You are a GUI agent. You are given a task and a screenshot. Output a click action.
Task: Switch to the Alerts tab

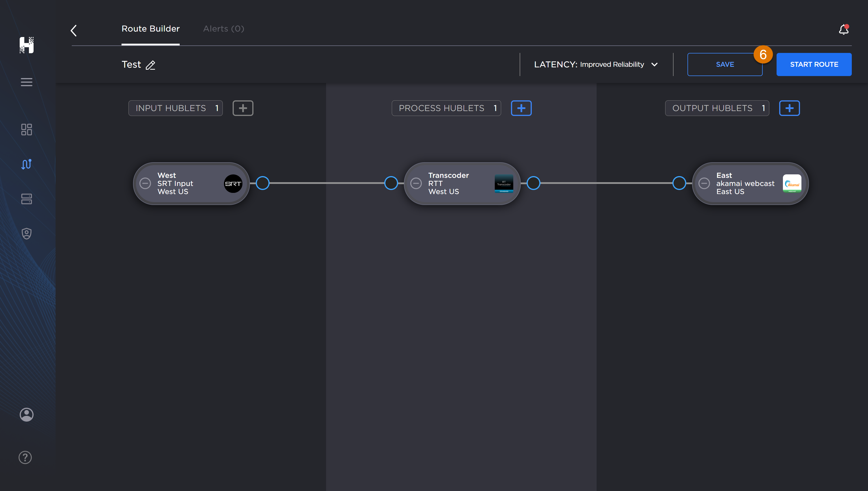[x=223, y=29]
